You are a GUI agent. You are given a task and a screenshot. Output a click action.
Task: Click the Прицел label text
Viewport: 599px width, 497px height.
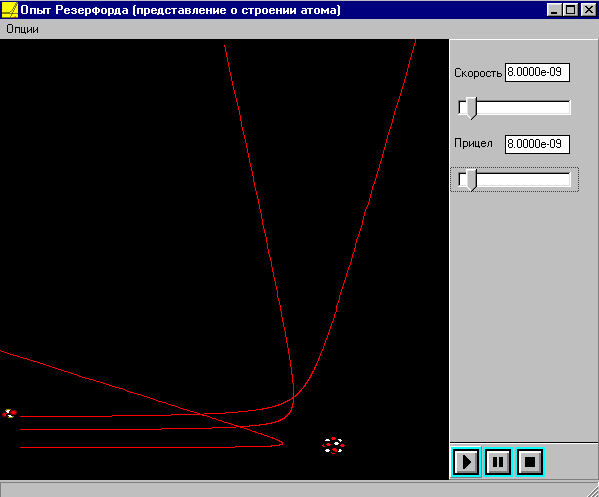click(473, 143)
